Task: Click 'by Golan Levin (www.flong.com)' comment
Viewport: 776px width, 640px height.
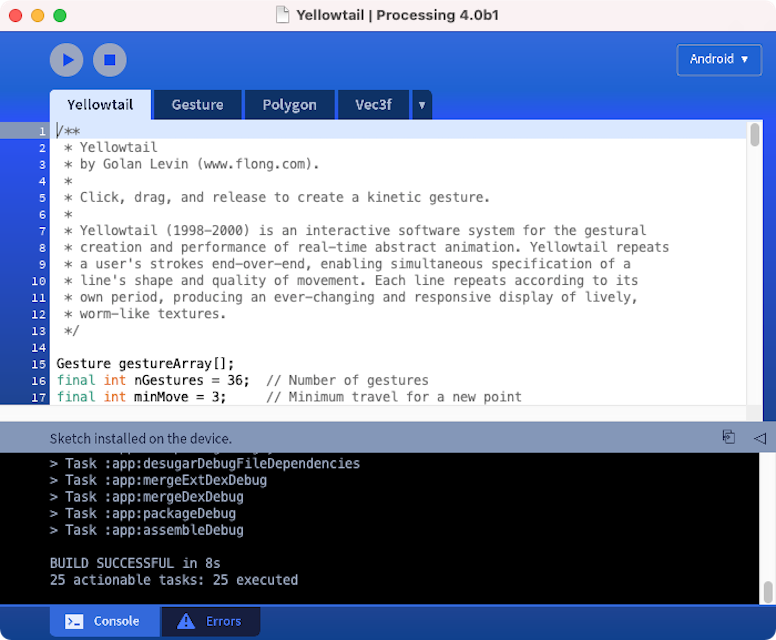Action: pyautogui.click(x=192, y=164)
